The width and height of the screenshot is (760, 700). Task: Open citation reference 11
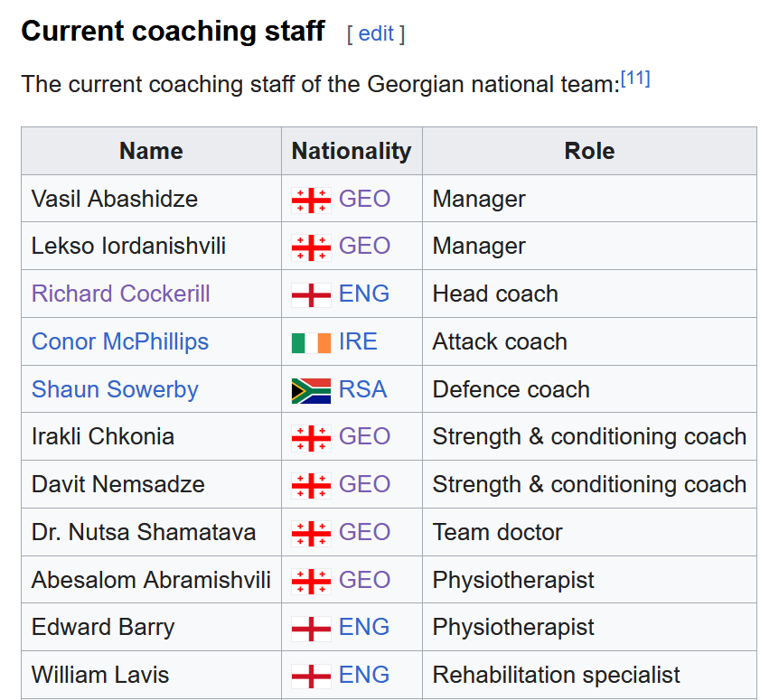point(635,78)
